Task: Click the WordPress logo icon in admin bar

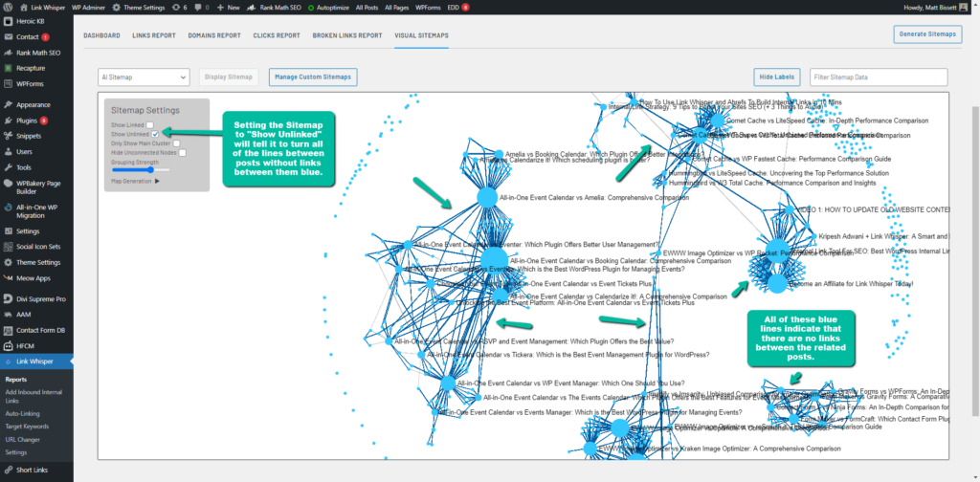Action: pos(8,7)
